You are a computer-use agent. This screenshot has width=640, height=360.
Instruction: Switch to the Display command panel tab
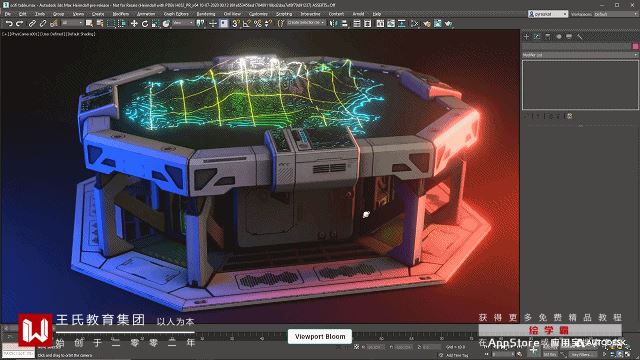(x=569, y=37)
